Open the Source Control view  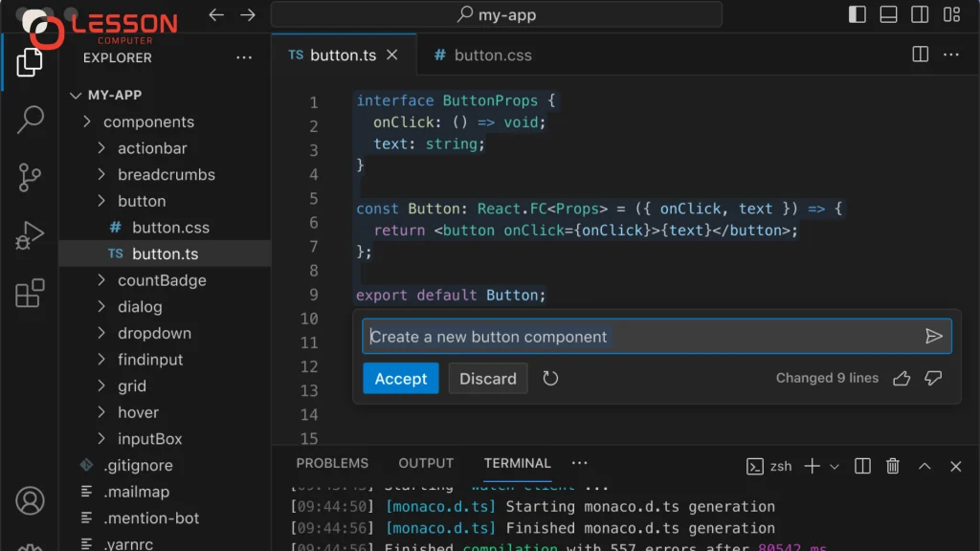pos(29,178)
